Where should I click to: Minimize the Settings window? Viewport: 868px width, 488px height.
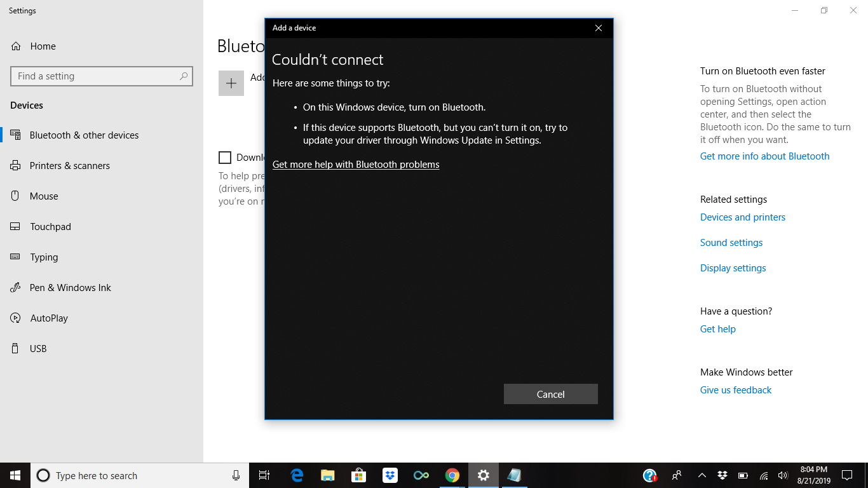coord(795,10)
